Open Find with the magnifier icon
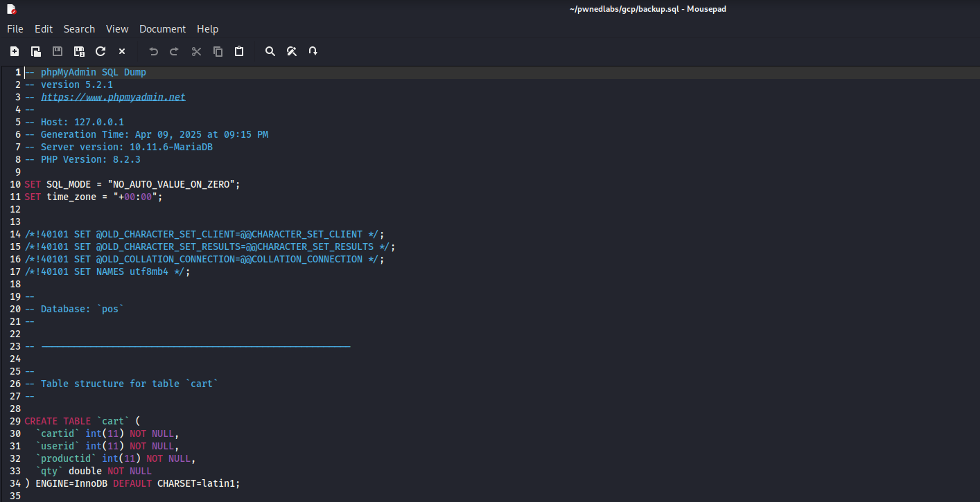Viewport: 980px width, 502px height. pos(270,51)
